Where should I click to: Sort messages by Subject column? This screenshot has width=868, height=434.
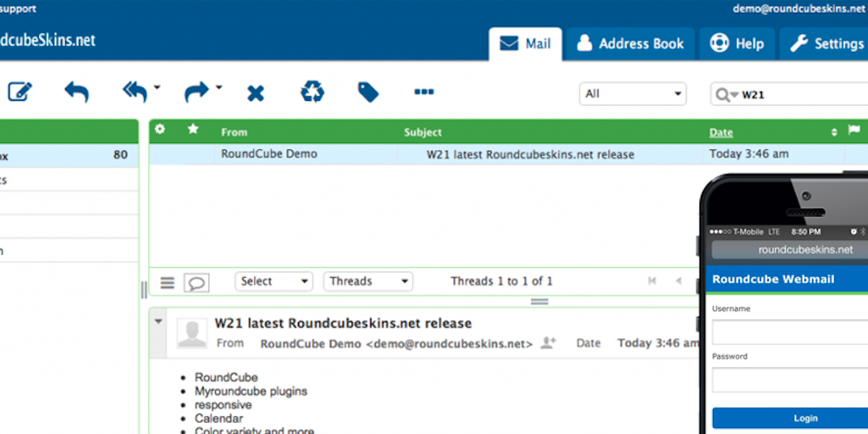point(423,132)
